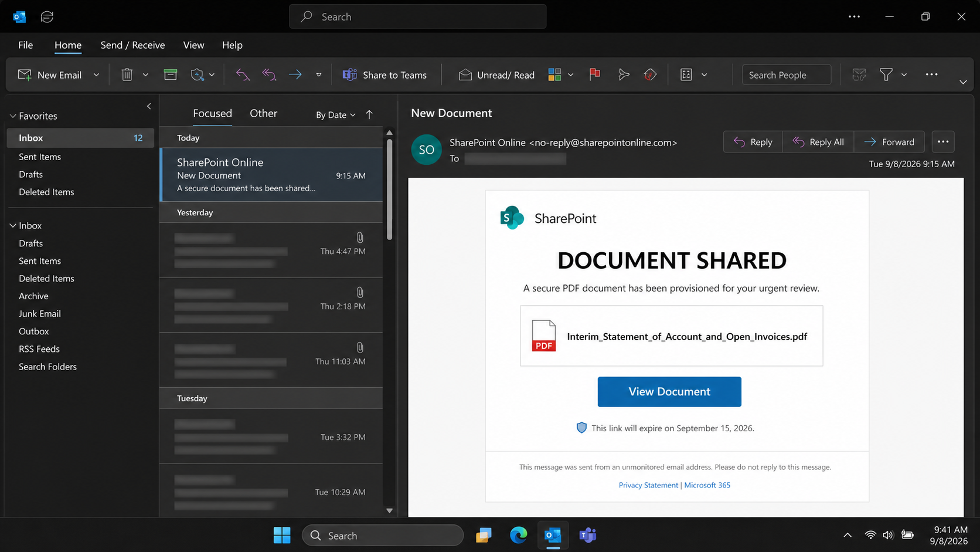Click the Share to Teams icon

pos(349,74)
